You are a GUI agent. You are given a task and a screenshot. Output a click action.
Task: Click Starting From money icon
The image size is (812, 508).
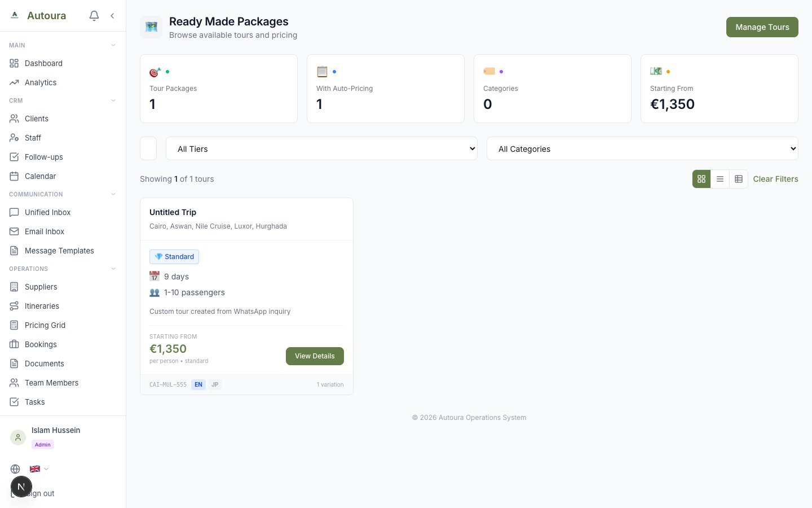pos(656,71)
